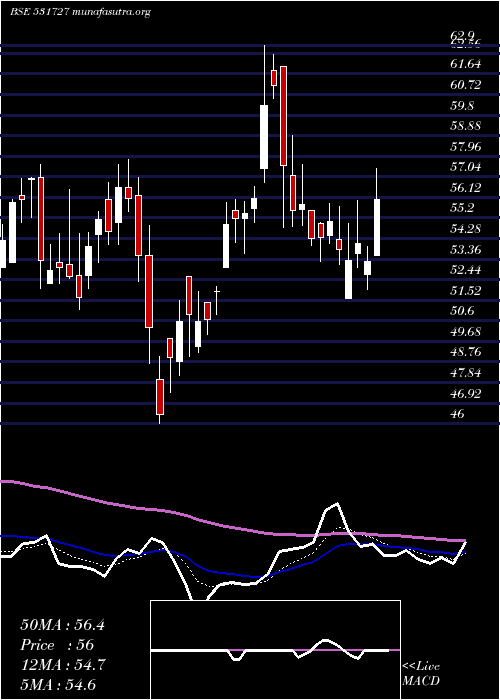Click the 56.12 price axis label

[466, 188]
